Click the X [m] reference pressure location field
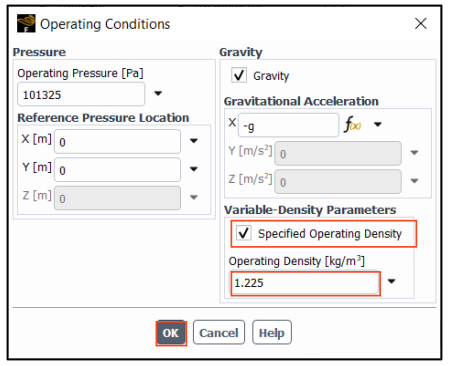The image size is (452, 366). [x=117, y=142]
